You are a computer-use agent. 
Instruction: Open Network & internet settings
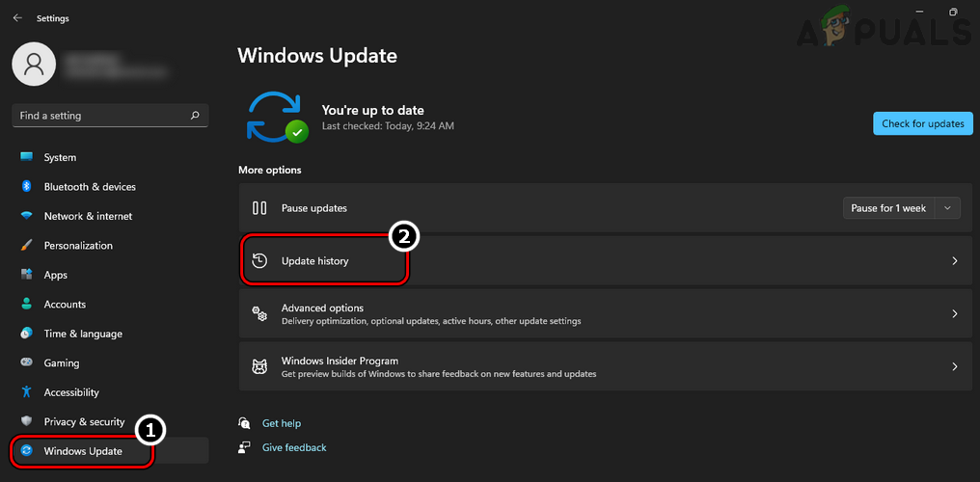88,216
